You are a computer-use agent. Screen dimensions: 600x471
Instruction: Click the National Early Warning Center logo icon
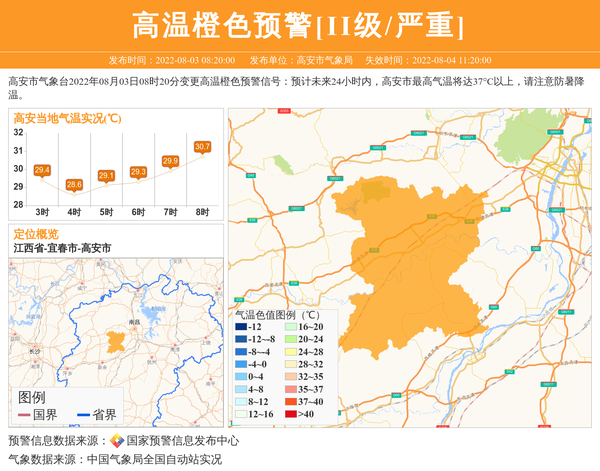click(x=117, y=441)
